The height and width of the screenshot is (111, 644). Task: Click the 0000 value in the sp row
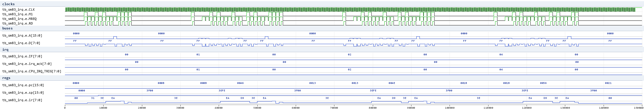point(82,91)
